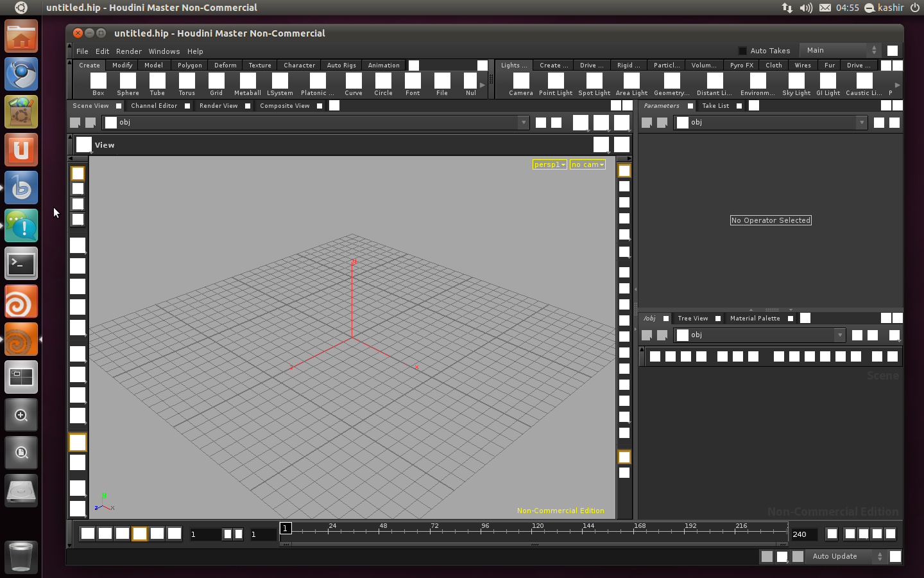Show more tools in the Lights shelf
The image size is (924, 578).
(897, 85)
